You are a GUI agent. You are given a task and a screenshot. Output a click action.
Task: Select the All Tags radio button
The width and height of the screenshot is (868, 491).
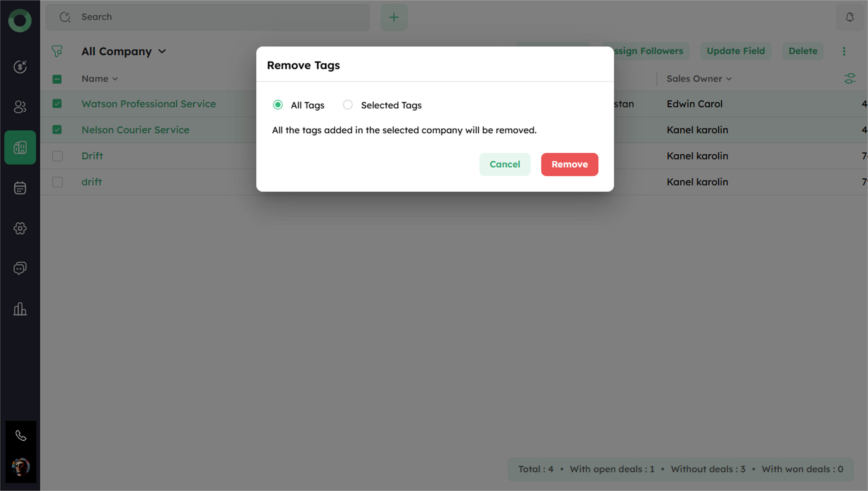tap(278, 105)
